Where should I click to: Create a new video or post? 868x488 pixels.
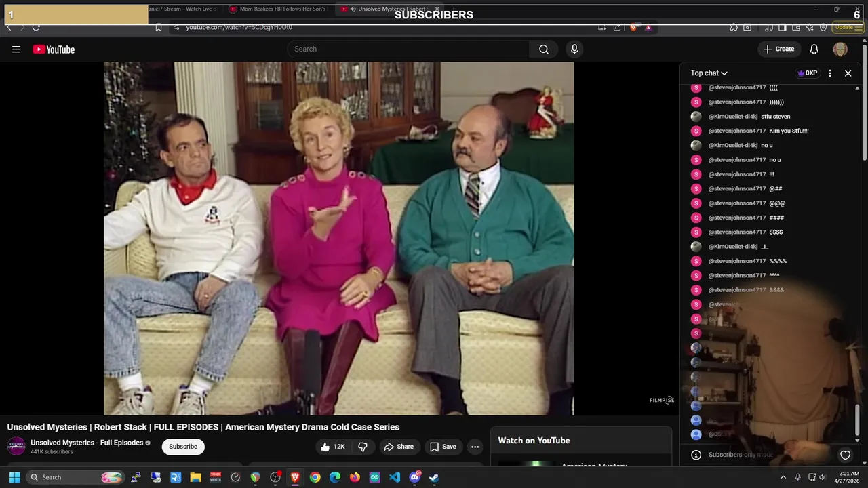[778, 49]
